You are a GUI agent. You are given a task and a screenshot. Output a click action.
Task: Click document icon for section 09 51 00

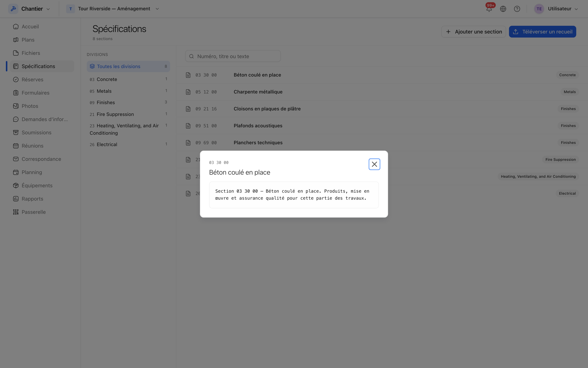point(188,126)
